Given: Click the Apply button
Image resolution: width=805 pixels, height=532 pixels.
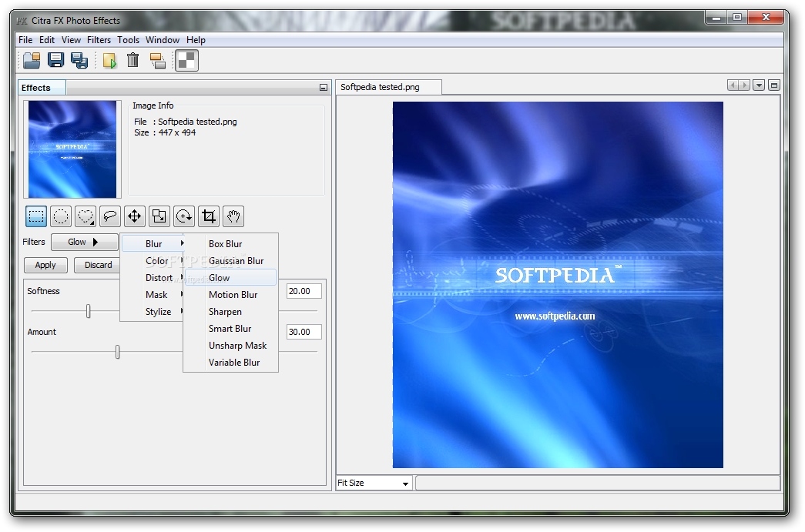Looking at the screenshot, I should tap(45, 265).
